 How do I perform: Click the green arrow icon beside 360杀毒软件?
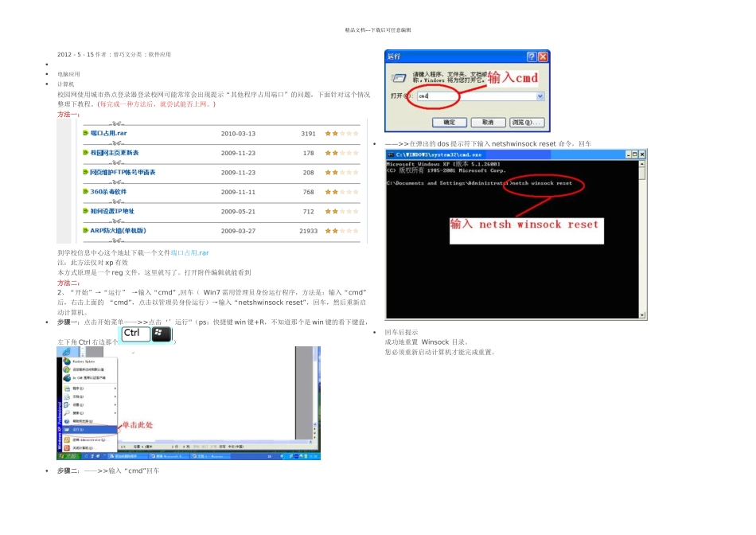coord(85,192)
